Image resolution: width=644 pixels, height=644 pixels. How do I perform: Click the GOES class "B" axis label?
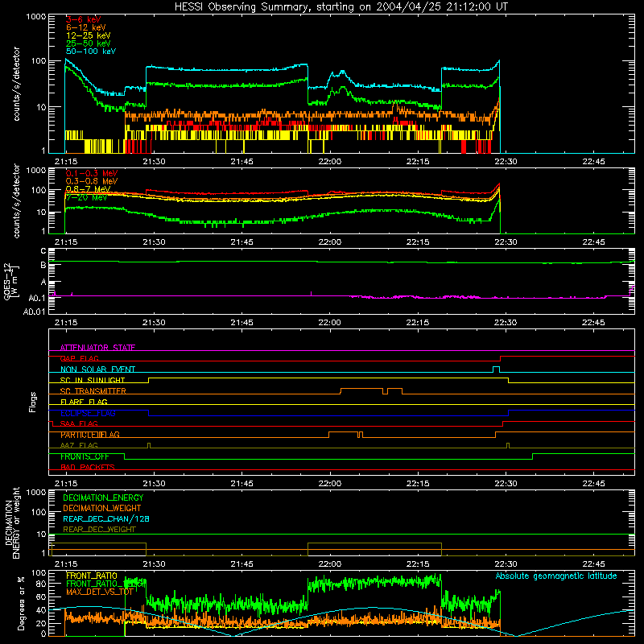pyautogui.click(x=43, y=265)
